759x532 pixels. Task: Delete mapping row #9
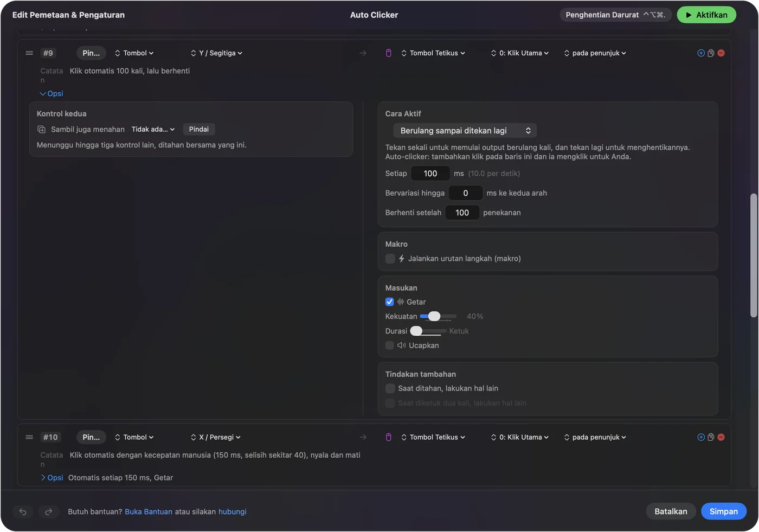click(721, 53)
